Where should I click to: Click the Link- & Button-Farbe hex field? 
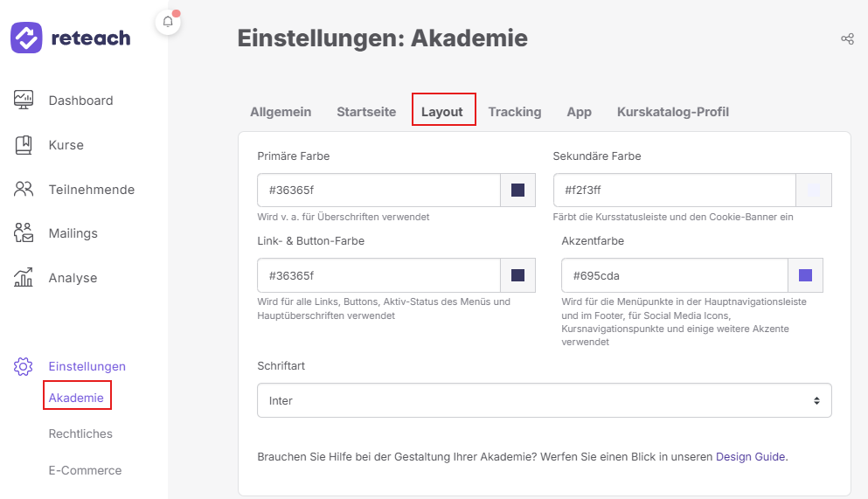(378, 275)
